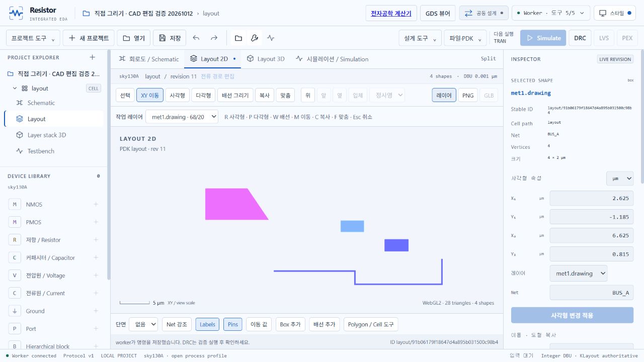Add a Ground with its plus icon

click(x=96, y=311)
